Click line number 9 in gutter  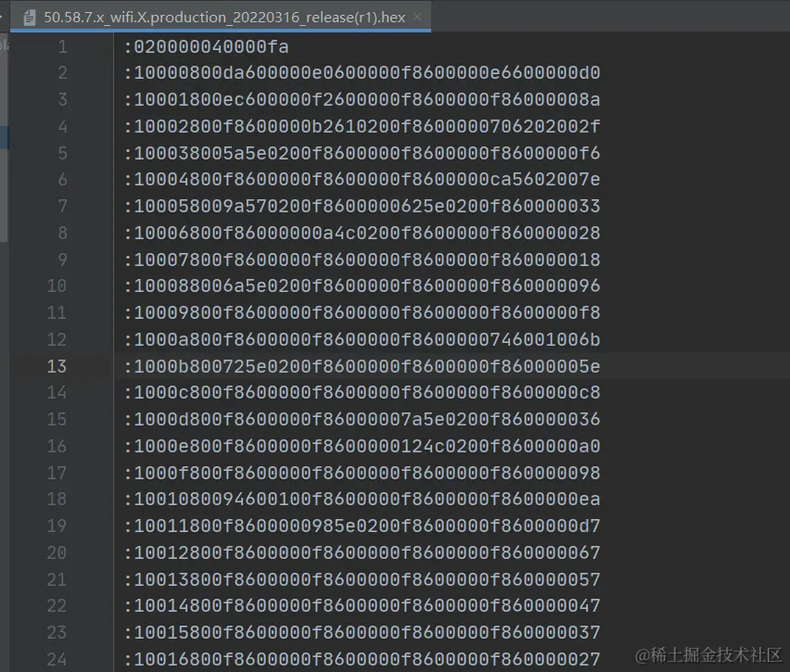point(62,260)
